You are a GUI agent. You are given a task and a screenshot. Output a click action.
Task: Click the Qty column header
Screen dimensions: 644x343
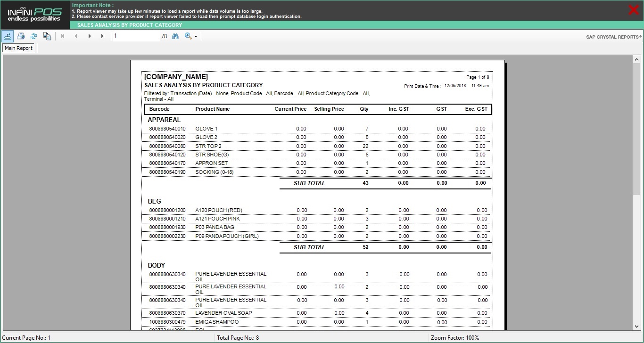364,109
